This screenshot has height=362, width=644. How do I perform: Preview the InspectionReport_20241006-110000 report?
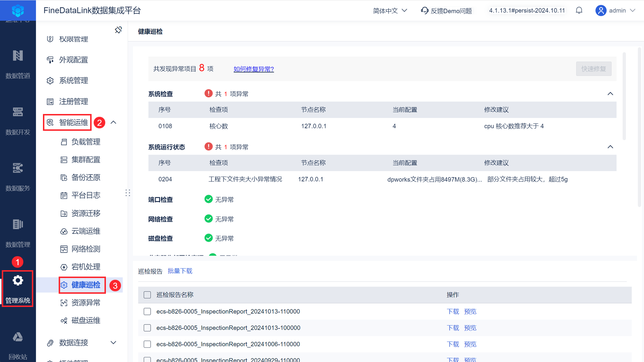pyautogui.click(x=470, y=344)
